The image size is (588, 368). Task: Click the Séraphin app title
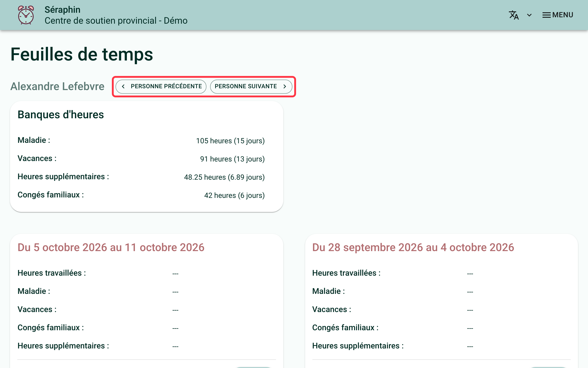[62, 10]
